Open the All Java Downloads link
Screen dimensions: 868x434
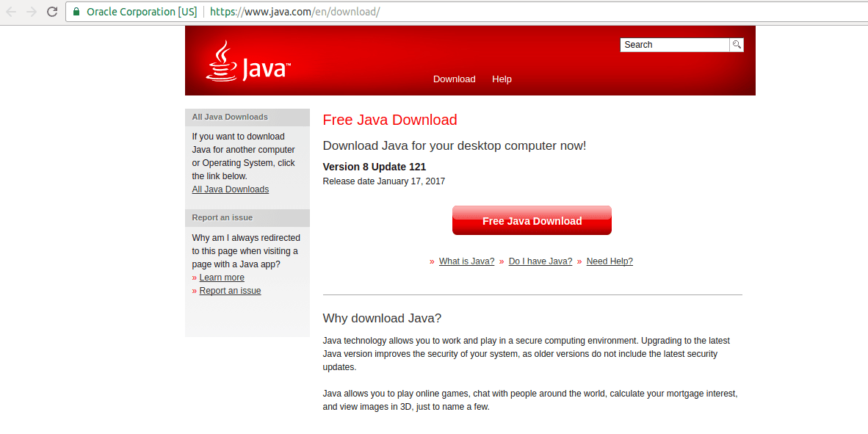pos(231,189)
